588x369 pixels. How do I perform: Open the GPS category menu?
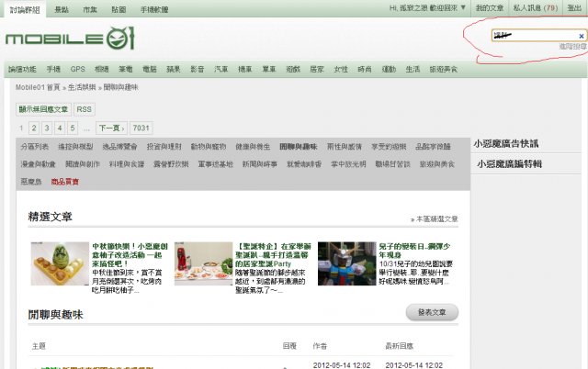click(77, 70)
